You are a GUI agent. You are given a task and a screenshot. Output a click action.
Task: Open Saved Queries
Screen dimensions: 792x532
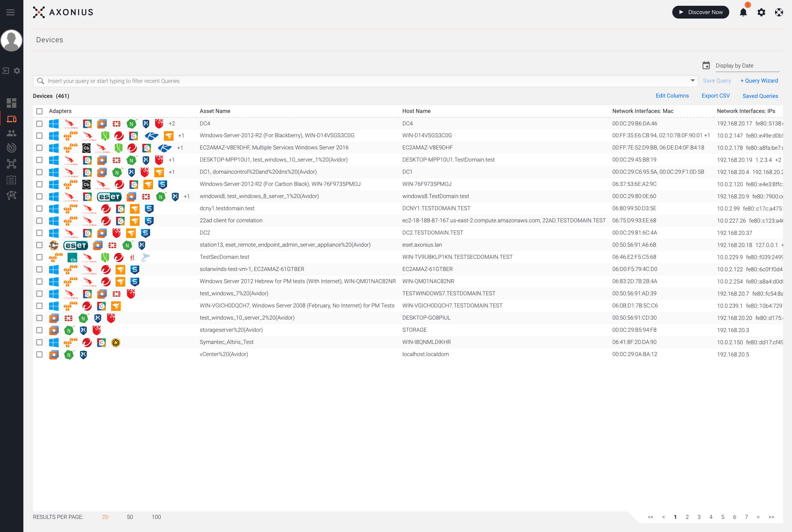point(760,96)
